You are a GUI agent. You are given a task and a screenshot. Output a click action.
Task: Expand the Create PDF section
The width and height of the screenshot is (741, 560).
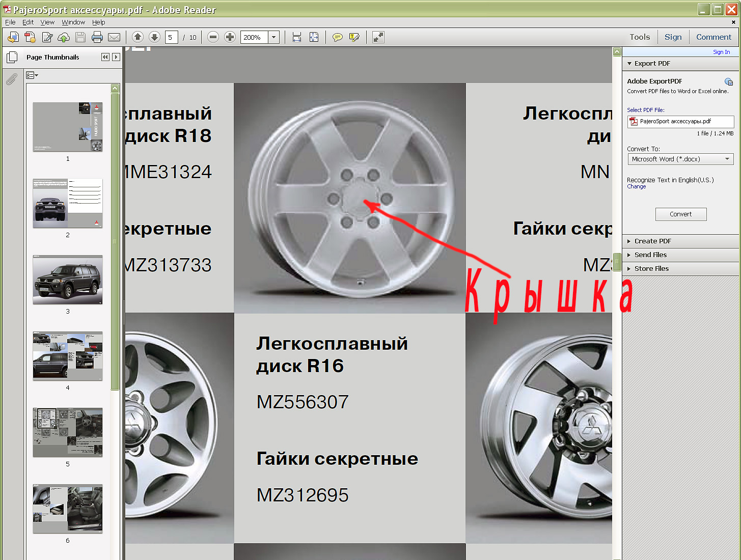tap(652, 241)
